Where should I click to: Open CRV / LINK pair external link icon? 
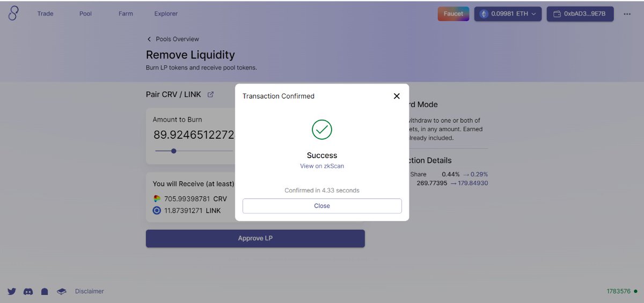click(210, 94)
